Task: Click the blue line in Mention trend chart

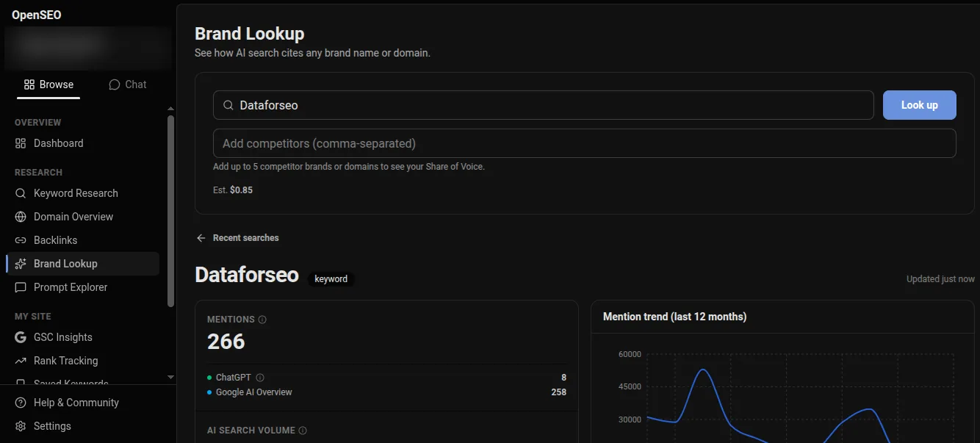Action: click(703, 370)
